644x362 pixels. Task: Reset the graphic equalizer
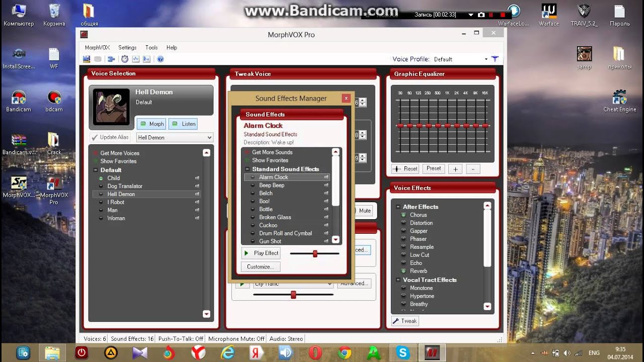(x=406, y=169)
